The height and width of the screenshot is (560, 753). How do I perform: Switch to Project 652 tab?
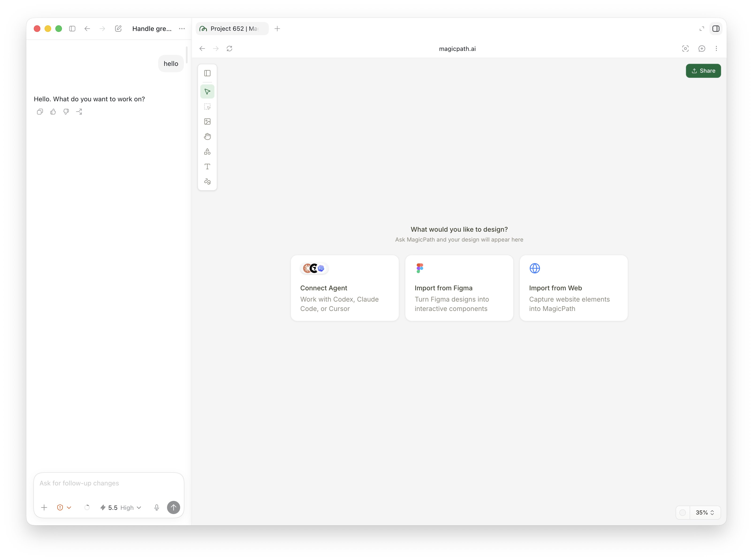click(x=232, y=28)
